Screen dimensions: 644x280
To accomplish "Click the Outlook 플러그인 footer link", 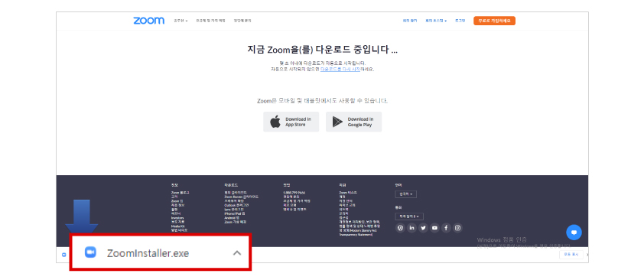I will point(236,205).
